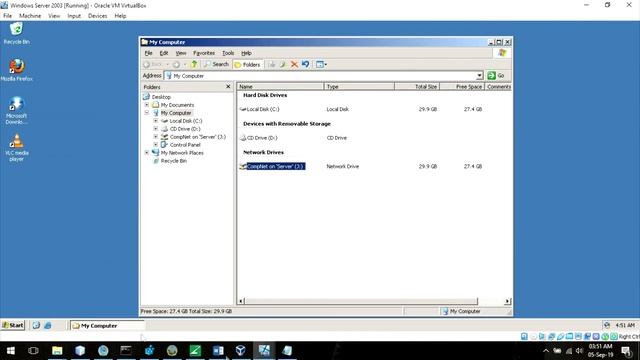Show hidden tray icons chevron
Viewport: 640px width, 360px height.
click(x=546, y=351)
